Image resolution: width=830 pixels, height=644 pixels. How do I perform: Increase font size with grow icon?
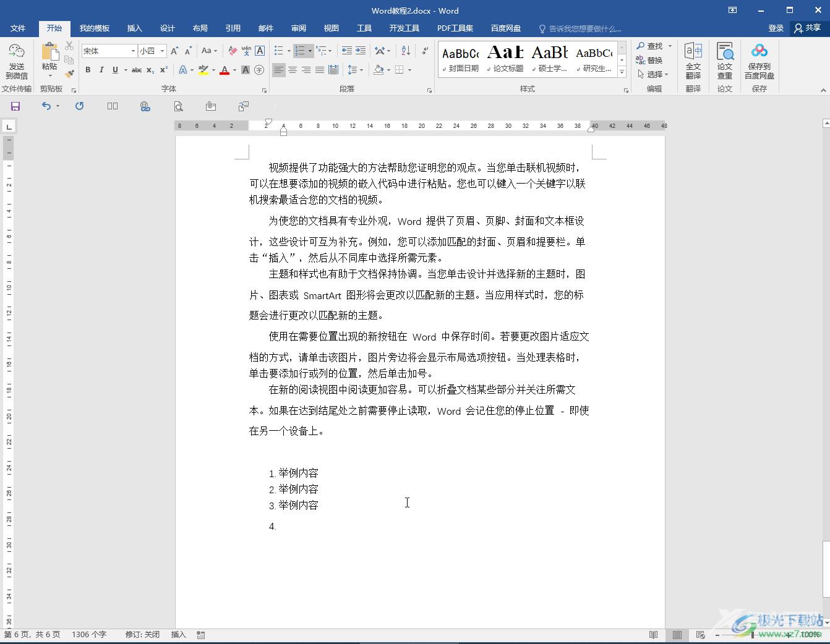pos(174,51)
